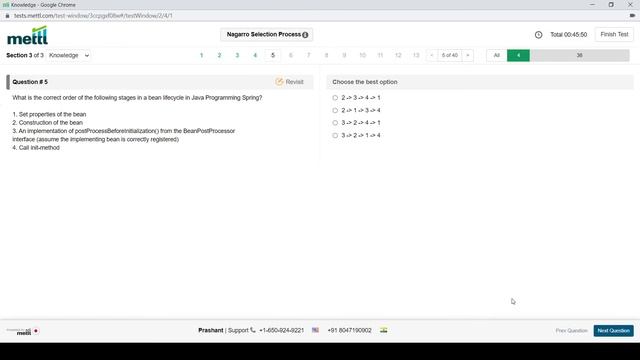Click the timer clock icon
Viewport: 640px width, 360px height.
tap(538, 35)
